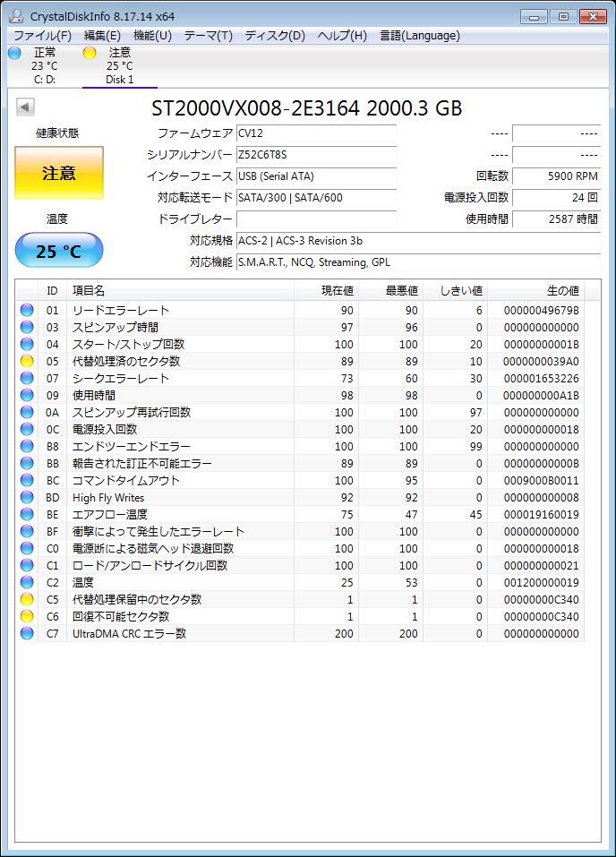This screenshot has height=857, width=616.
Task: Click the 対応機能 field S.M.A.R.T., NCQ
Action: pyautogui.click(x=419, y=261)
